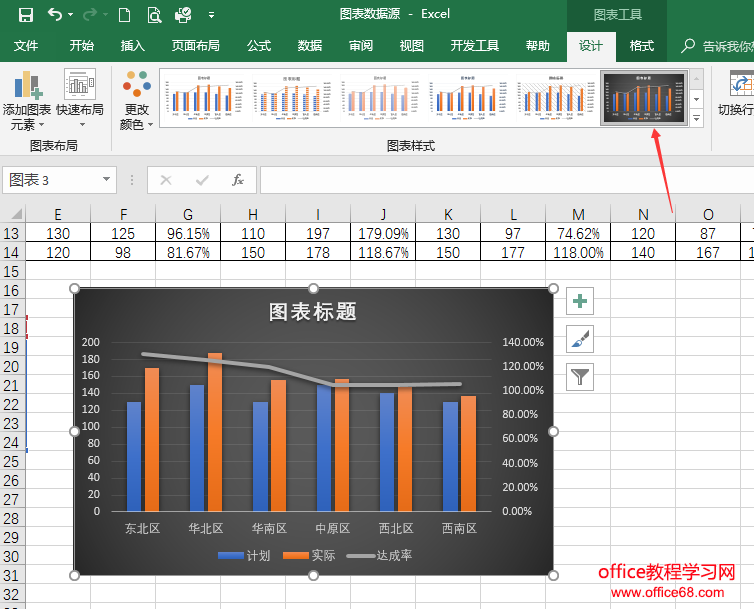Click the 实际 legend entry
This screenshot has height=609, width=754.
(x=309, y=556)
